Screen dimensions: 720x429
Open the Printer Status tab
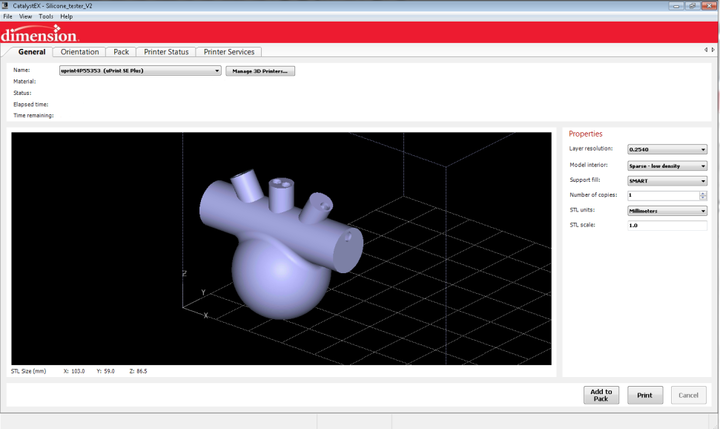(x=166, y=52)
